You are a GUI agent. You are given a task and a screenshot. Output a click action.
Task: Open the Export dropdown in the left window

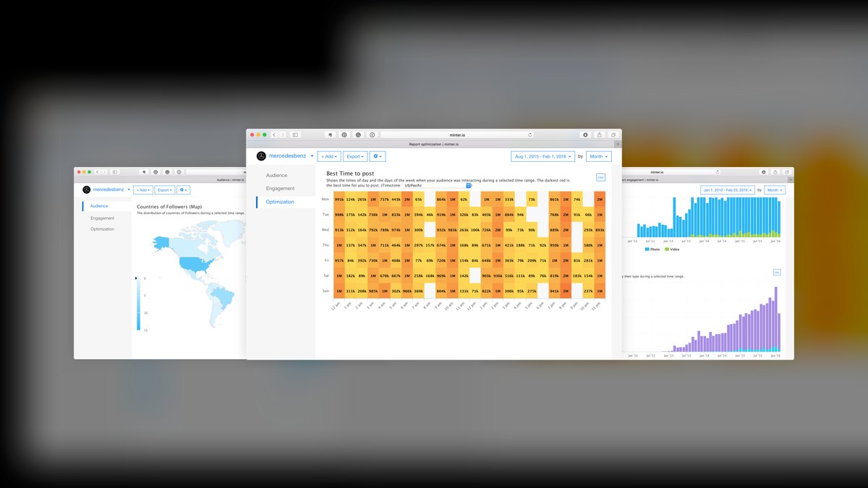164,190
